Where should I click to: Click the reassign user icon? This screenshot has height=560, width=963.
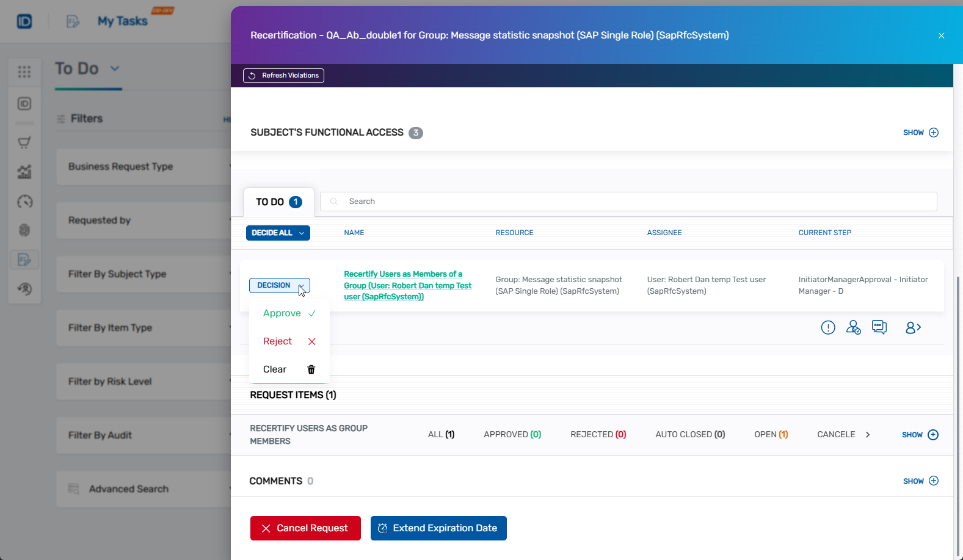[853, 328]
